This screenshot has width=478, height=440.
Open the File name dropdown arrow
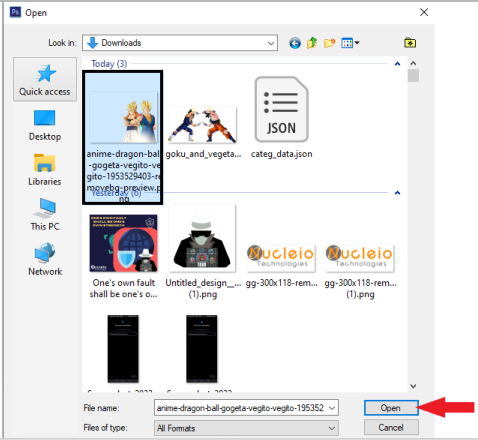click(x=332, y=408)
